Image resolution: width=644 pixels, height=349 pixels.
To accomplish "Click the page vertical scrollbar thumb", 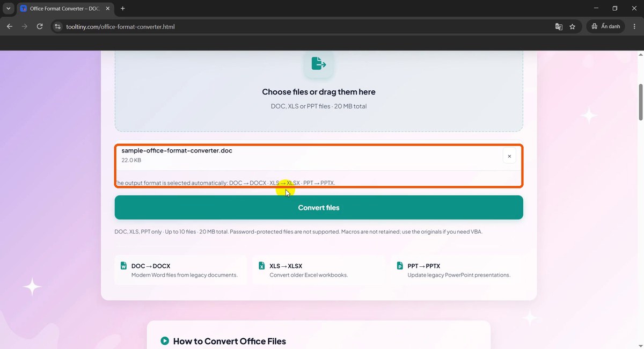I will click(640, 103).
